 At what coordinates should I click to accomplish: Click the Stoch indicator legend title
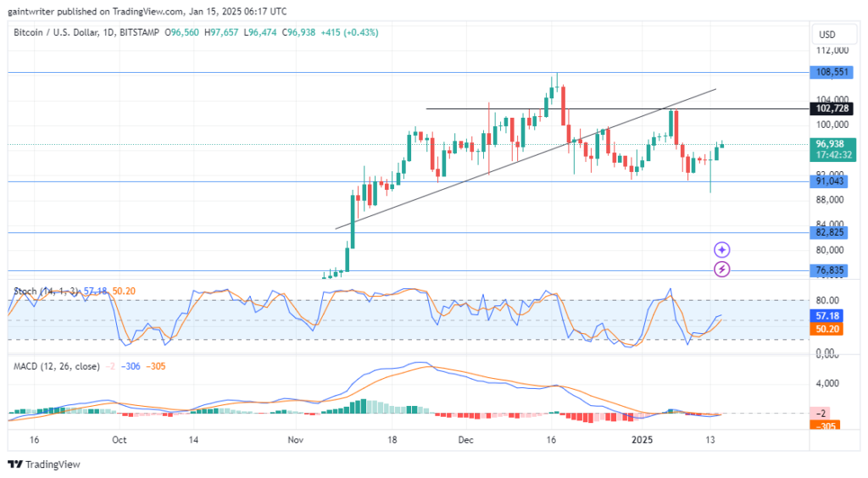(47, 291)
